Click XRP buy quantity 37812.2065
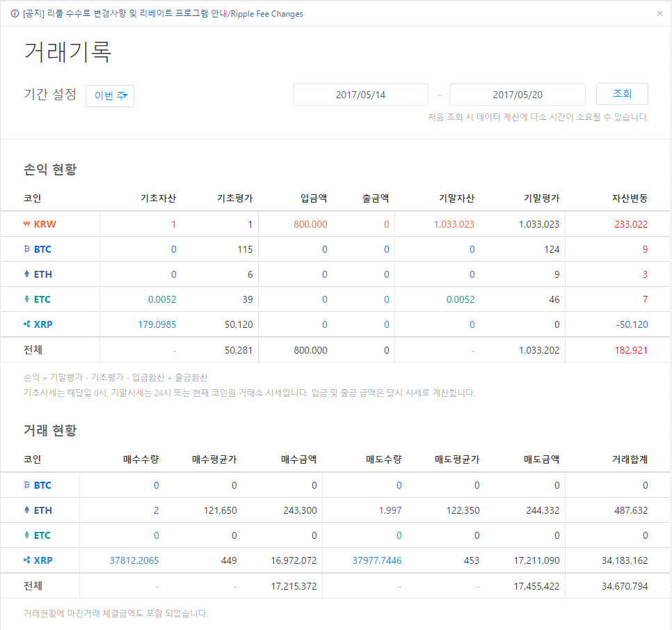 [x=134, y=560]
